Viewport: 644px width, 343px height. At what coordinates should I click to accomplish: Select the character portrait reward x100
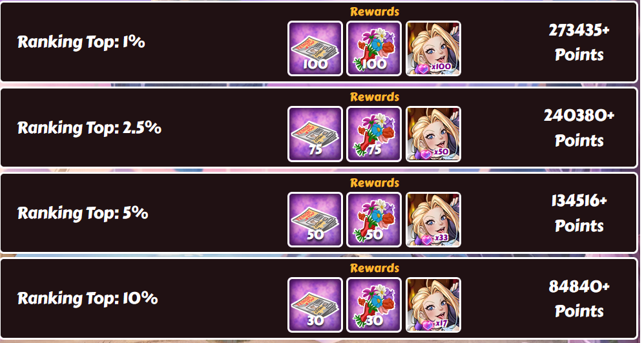[433, 48]
